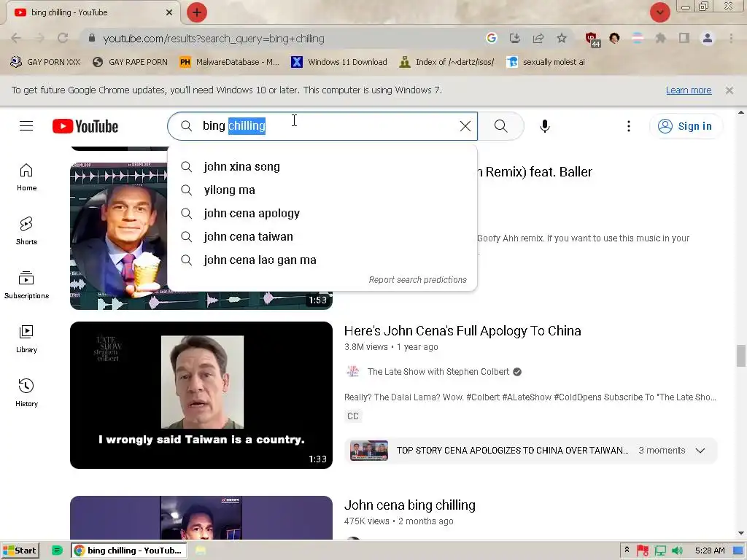The image size is (747, 560).
Task: Dismiss the Chrome update notification bar
Action: 729,90
